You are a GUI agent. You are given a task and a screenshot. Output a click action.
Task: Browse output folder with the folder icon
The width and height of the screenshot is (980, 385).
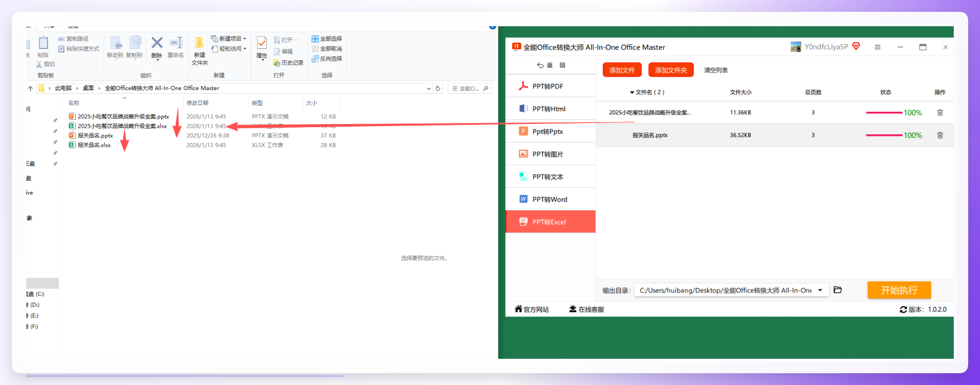pos(838,290)
